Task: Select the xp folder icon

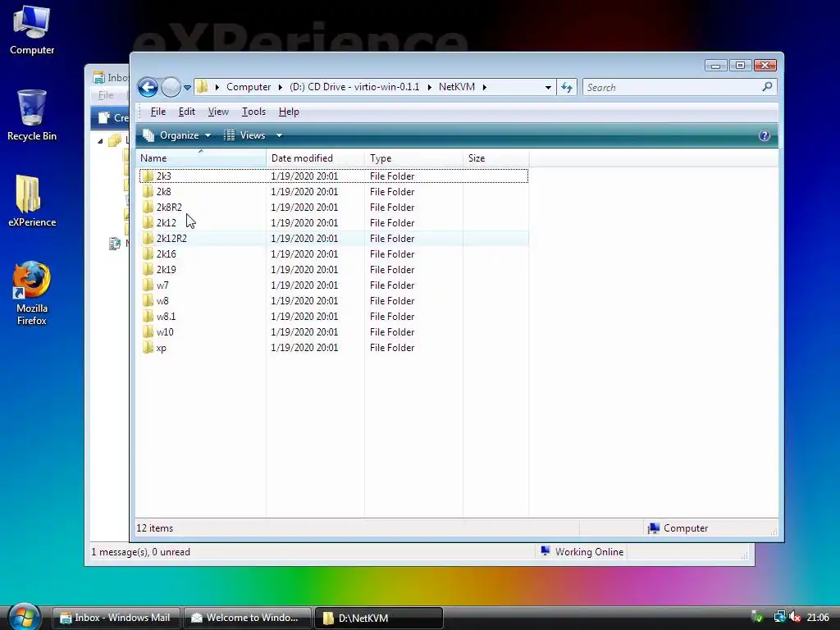Action: 148,347
